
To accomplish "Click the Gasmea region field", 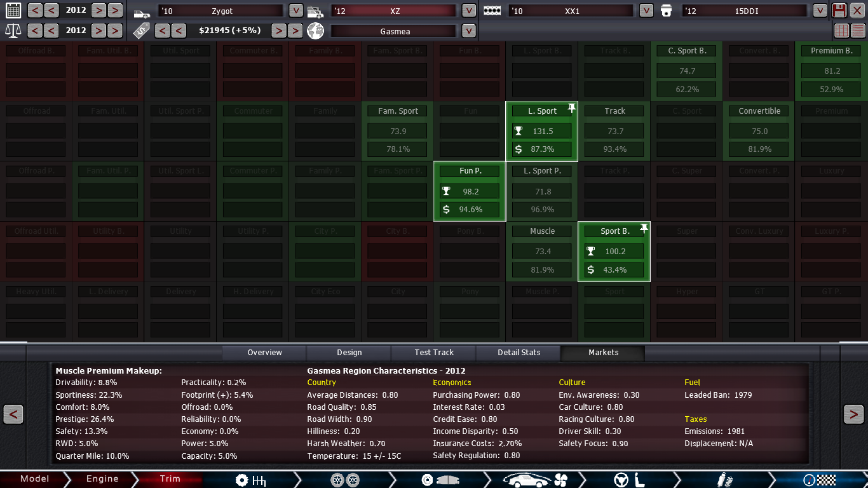I will (x=394, y=31).
